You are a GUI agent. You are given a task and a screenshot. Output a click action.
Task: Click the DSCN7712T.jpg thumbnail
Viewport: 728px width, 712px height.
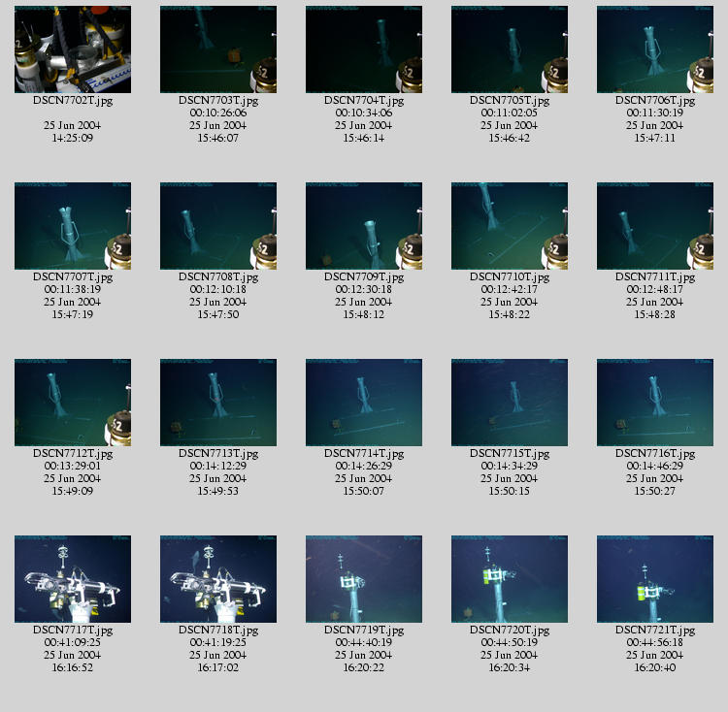click(73, 403)
